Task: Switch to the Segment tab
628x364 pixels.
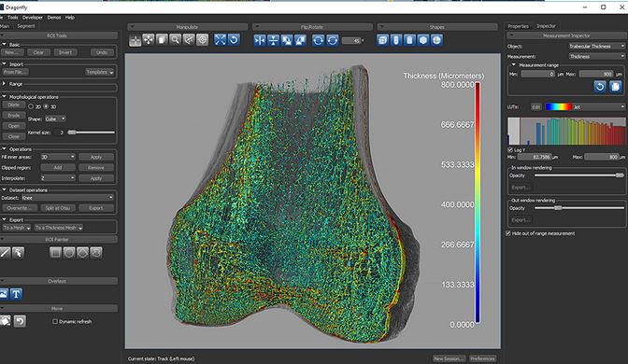Action: tap(26, 26)
